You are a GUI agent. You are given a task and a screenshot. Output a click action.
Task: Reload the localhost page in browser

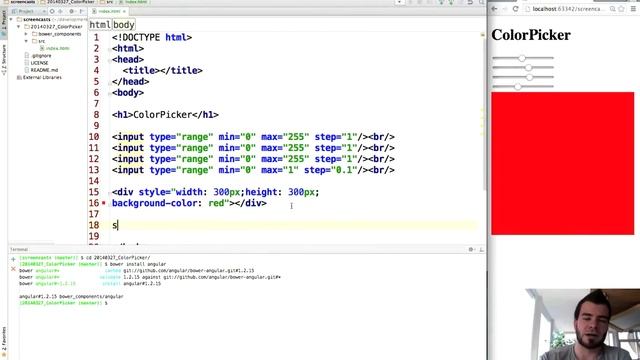pos(516,9)
